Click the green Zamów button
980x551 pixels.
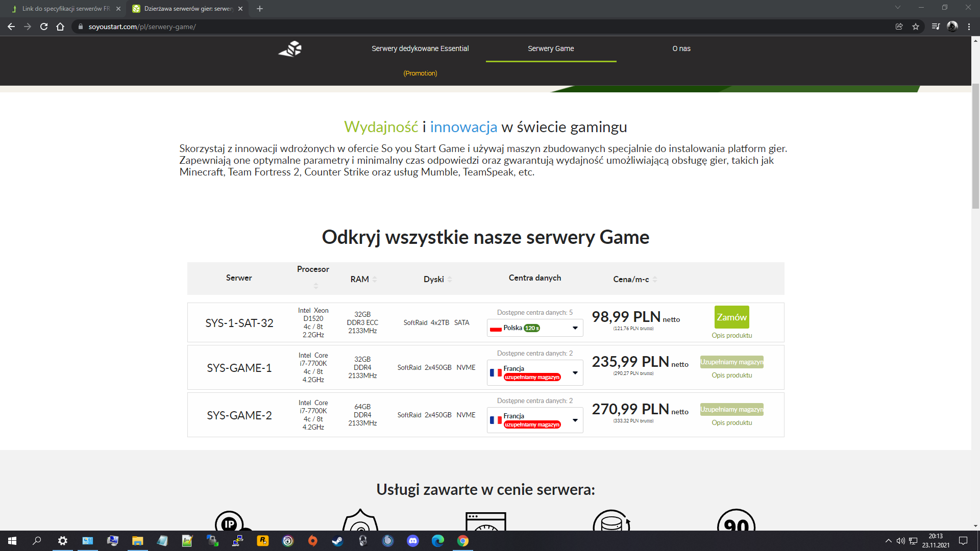[731, 317]
